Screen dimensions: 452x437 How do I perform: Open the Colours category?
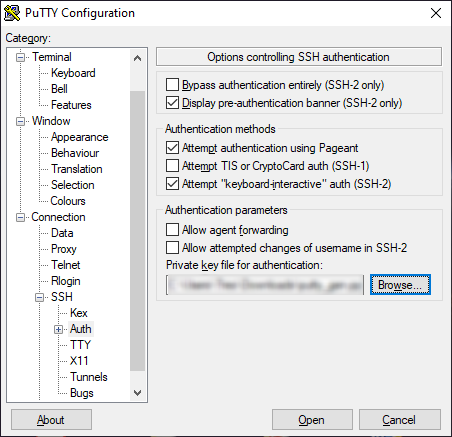[x=68, y=201]
